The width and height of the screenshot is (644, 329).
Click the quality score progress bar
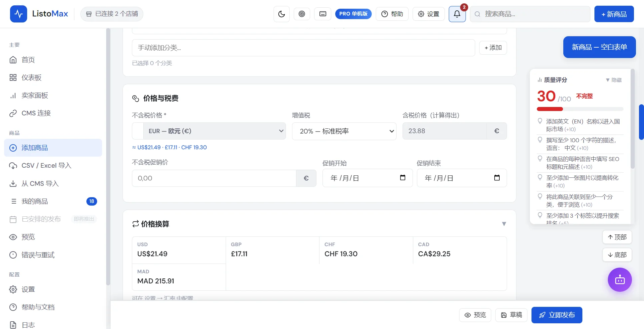tap(580, 109)
